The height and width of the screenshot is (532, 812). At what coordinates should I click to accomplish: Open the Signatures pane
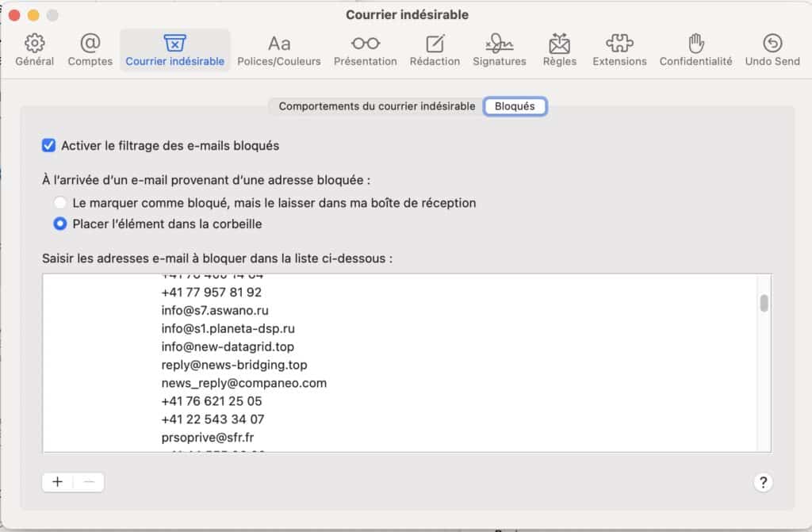(499, 50)
